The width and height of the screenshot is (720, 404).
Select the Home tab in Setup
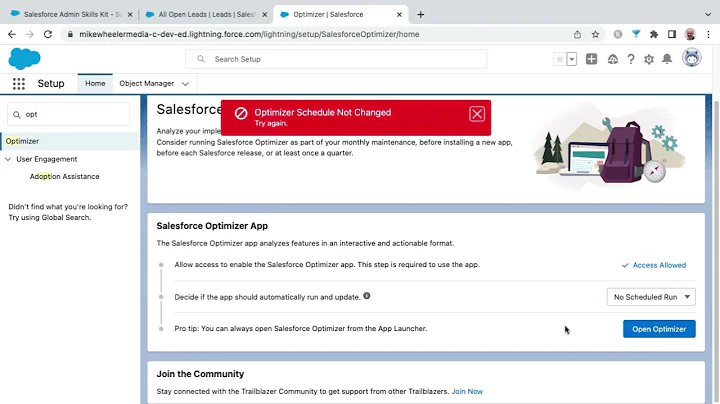click(95, 84)
